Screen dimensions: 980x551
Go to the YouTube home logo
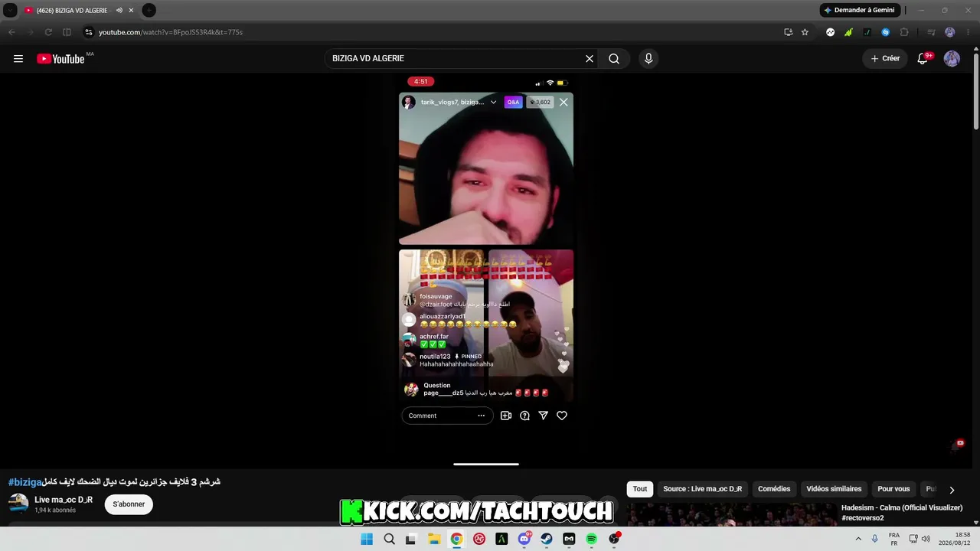(61, 59)
